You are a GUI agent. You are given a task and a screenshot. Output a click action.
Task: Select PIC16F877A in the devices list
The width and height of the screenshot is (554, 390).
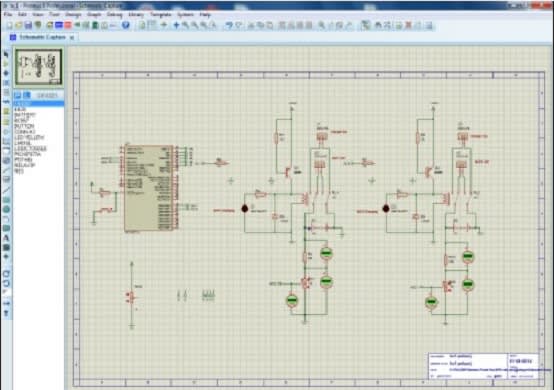pyautogui.click(x=28, y=154)
